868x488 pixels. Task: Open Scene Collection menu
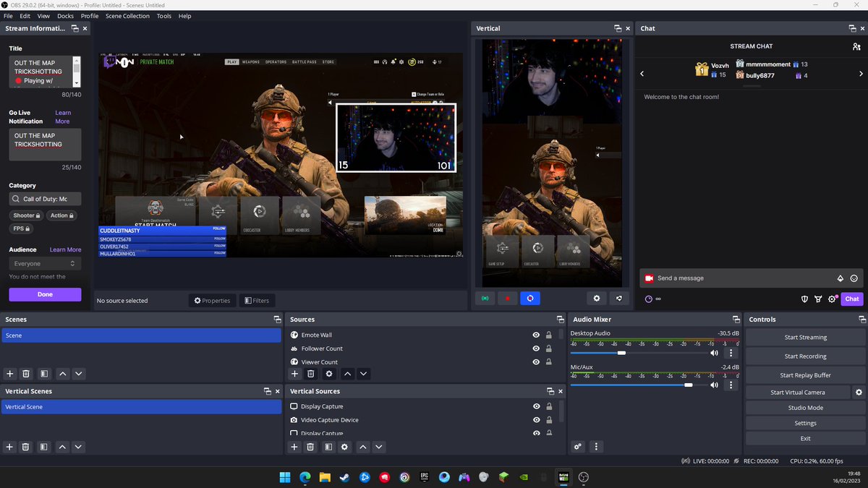point(127,16)
